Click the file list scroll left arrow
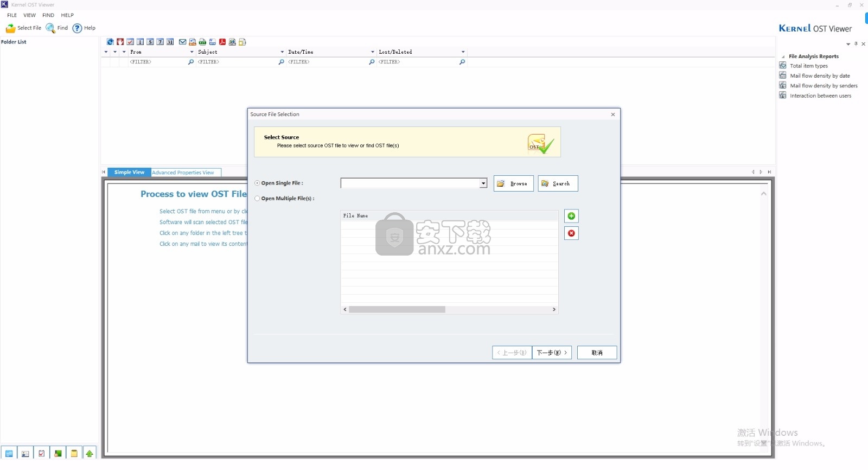 tap(345, 309)
